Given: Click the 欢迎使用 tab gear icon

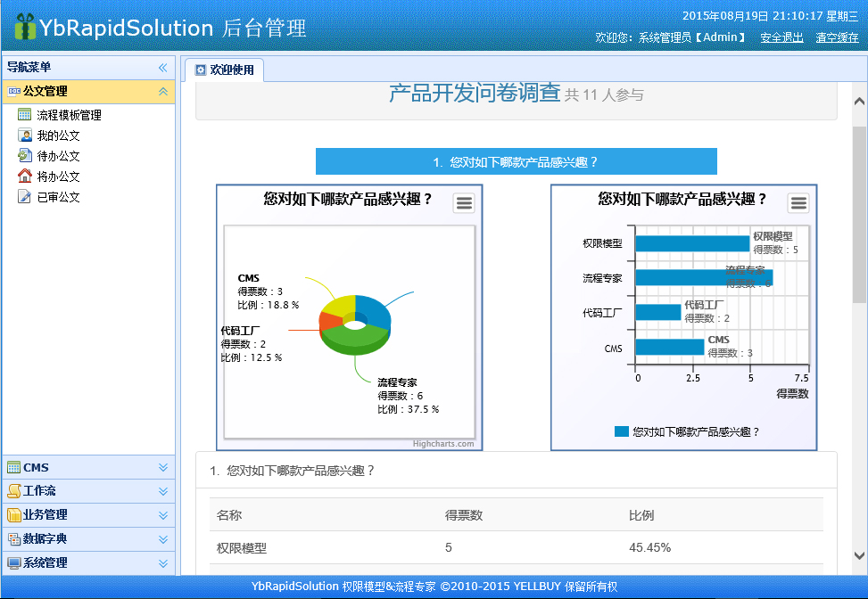Looking at the screenshot, I should pyautogui.click(x=201, y=70).
